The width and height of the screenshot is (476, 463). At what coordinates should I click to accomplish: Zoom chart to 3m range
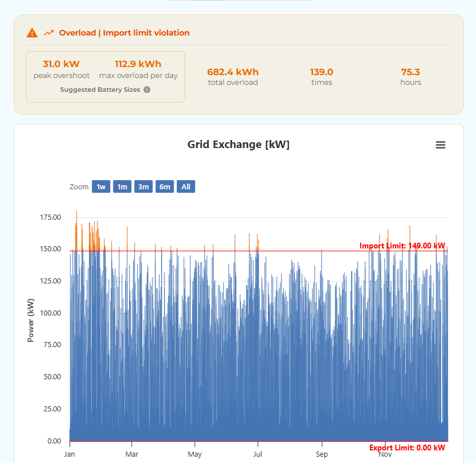[x=143, y=186]
